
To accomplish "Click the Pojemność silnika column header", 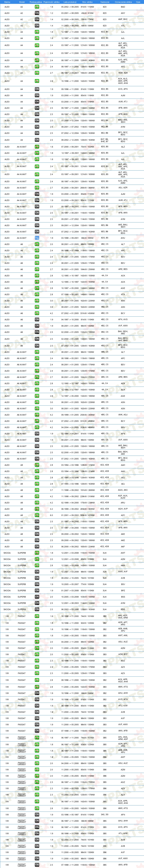I will 52,2.
